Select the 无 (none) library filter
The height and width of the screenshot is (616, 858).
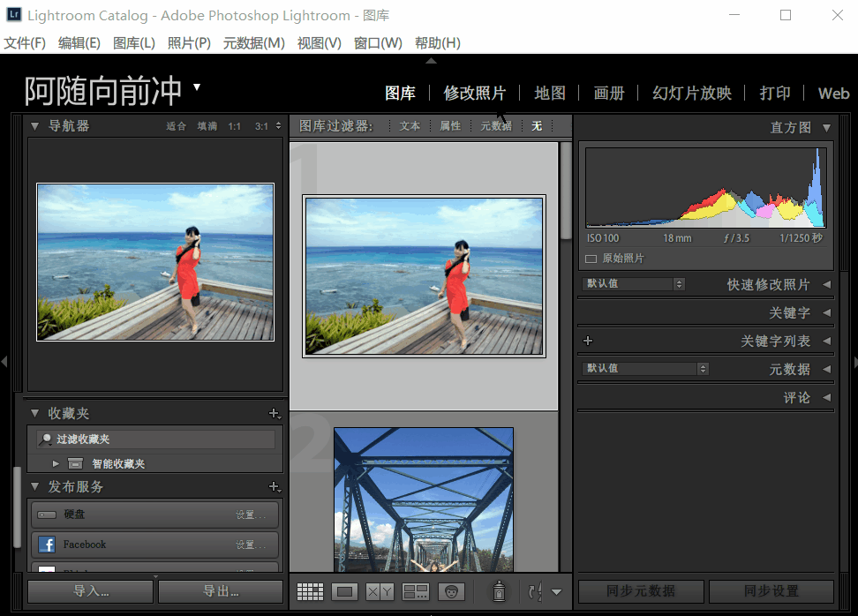[537, 126]
